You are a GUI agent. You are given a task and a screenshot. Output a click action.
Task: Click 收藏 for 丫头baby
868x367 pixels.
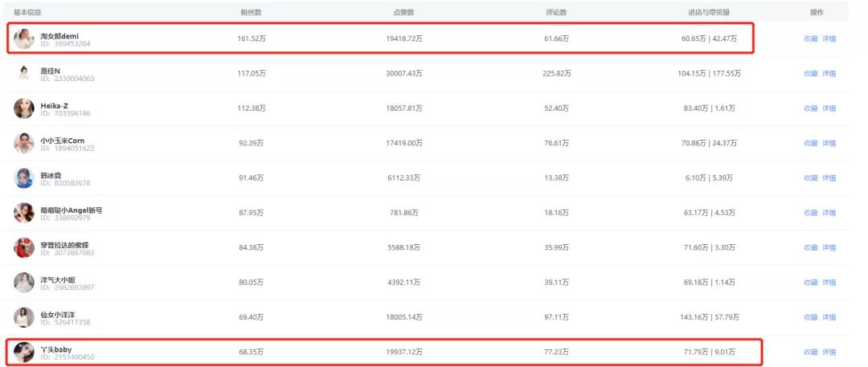click(x=810, y=352)
